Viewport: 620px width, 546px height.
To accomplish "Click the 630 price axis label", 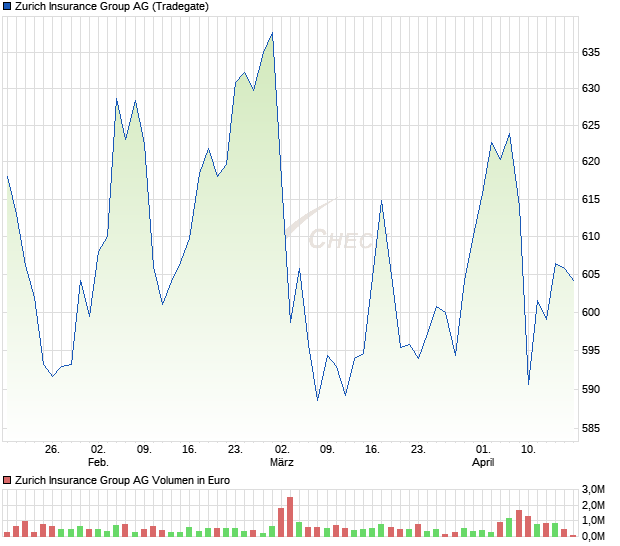I will [590, 88].
